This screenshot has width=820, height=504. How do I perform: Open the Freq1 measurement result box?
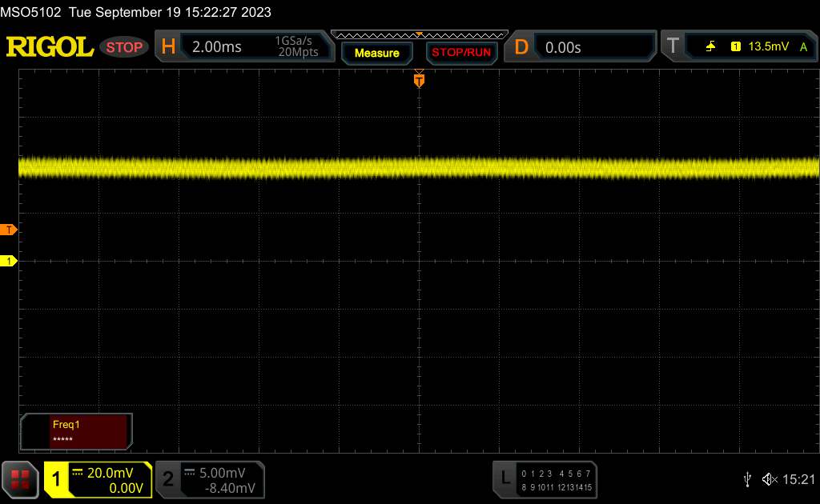76,431
